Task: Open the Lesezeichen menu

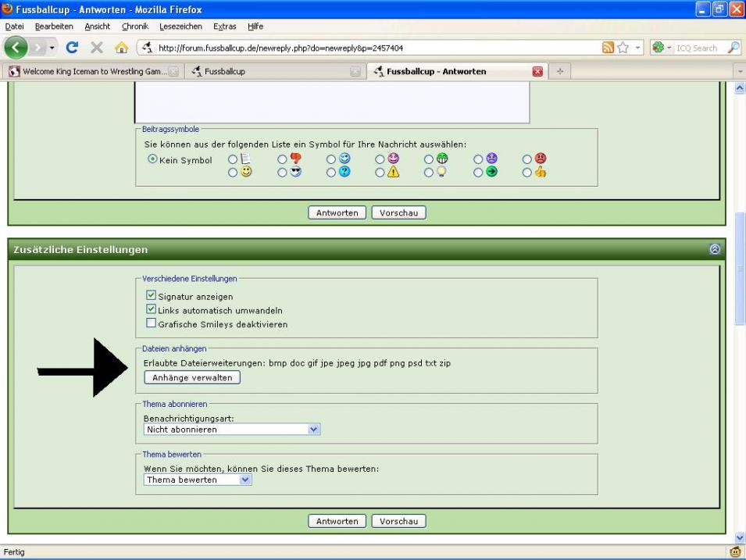Action: coord(180,26)
